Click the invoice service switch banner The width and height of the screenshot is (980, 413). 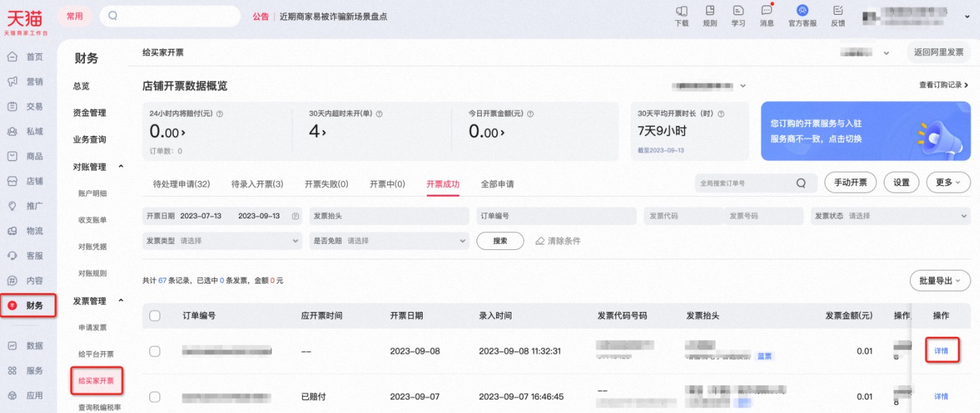point(866,131)
